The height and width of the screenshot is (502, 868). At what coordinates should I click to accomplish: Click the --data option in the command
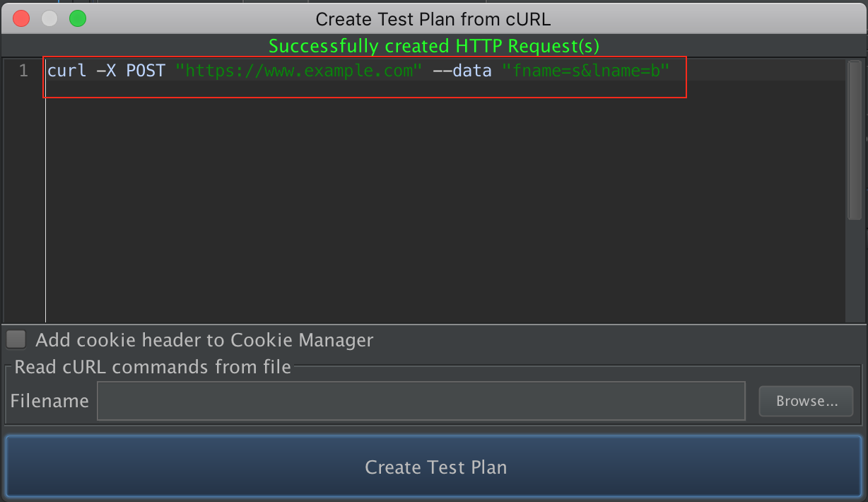tap(462, 71)
